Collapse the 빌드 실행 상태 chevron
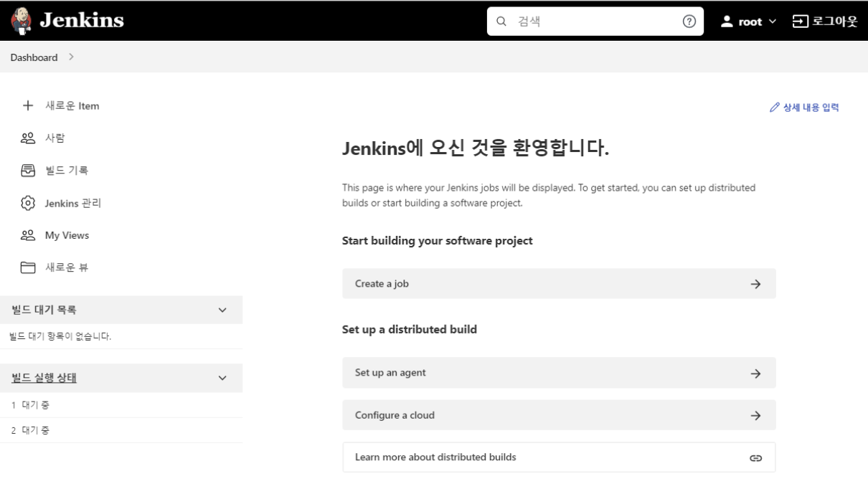 point(222,378)
